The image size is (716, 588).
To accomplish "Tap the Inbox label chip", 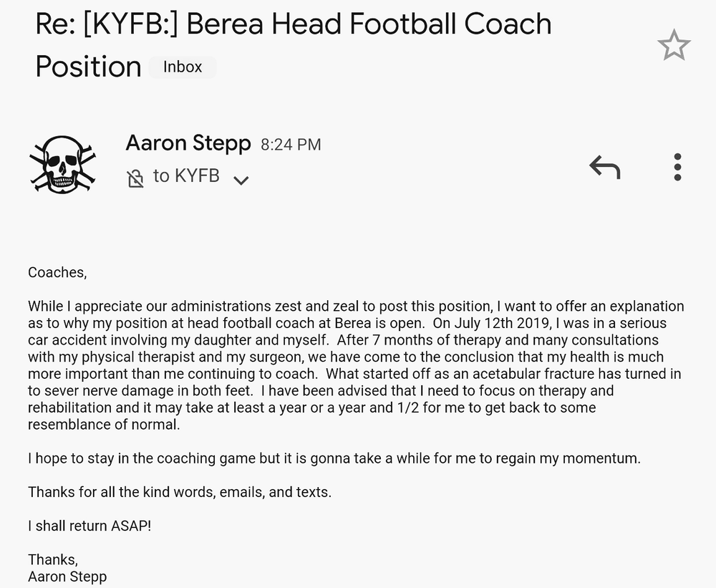I will 182,67.
